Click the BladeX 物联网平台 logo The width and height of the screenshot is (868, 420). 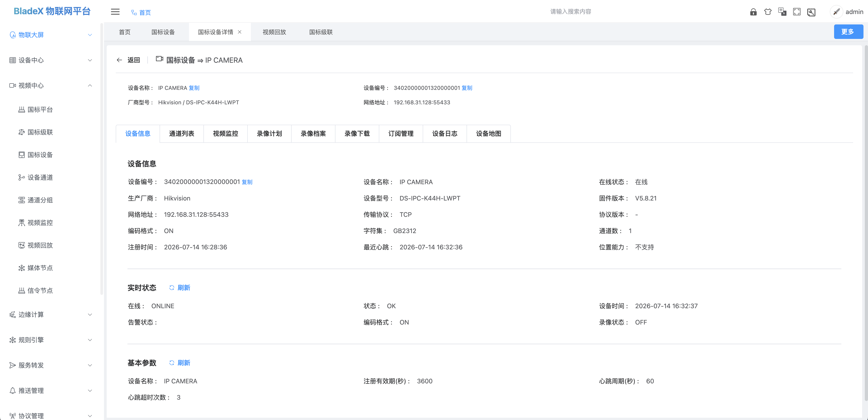52,11
